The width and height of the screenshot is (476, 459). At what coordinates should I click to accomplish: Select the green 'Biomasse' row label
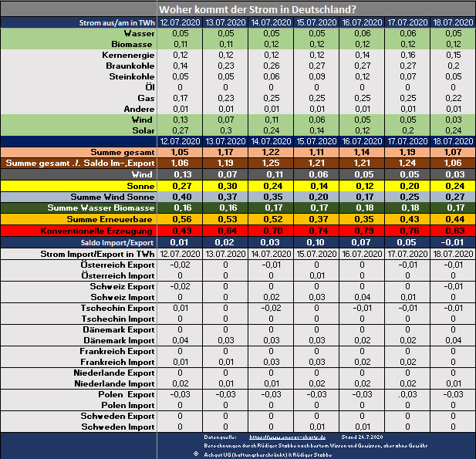pos(133,45)
